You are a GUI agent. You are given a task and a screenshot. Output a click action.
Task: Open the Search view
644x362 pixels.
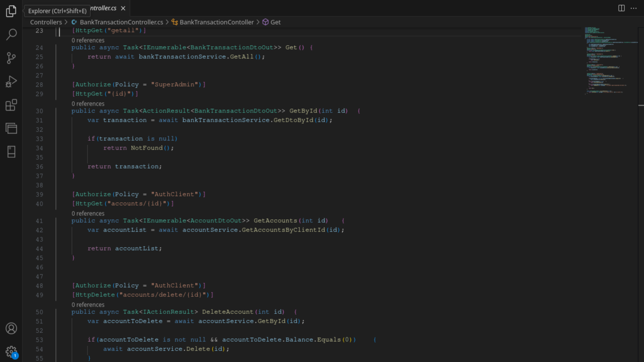click(11, 34)
